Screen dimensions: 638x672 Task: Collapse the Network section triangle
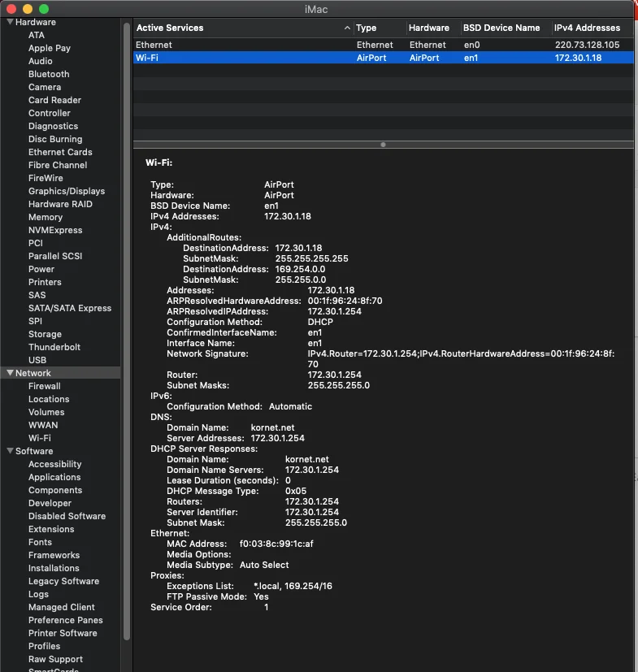(x=10, y=373)
